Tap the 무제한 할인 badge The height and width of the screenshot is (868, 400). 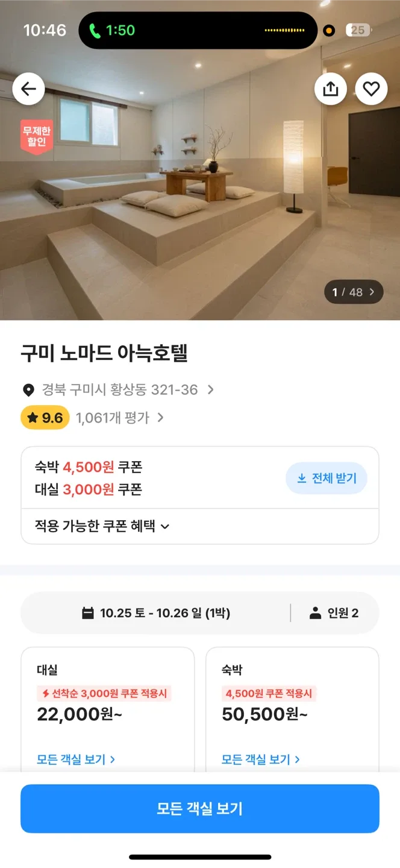tap(36, 136)
